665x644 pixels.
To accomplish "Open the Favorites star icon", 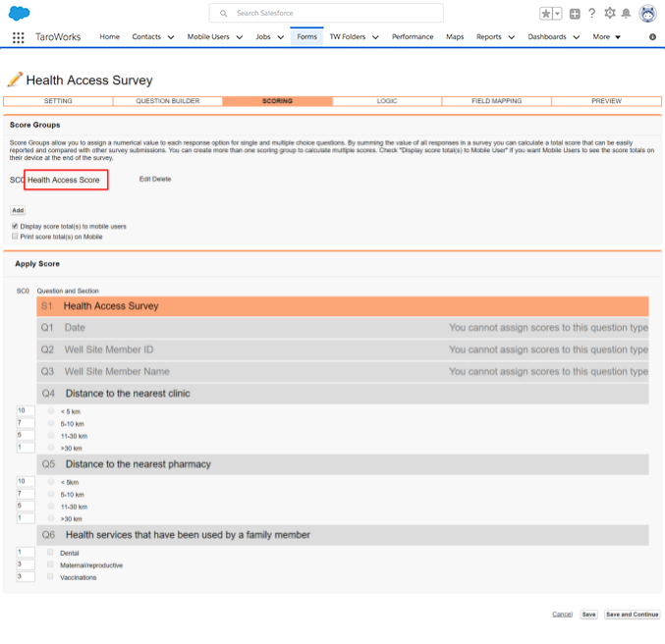I will click(x=546, y=14).
